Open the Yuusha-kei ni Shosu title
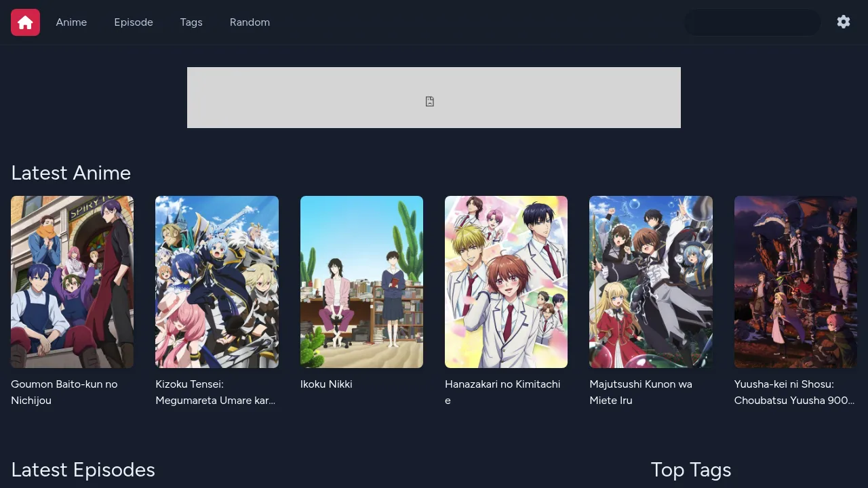 coord(793,392)
